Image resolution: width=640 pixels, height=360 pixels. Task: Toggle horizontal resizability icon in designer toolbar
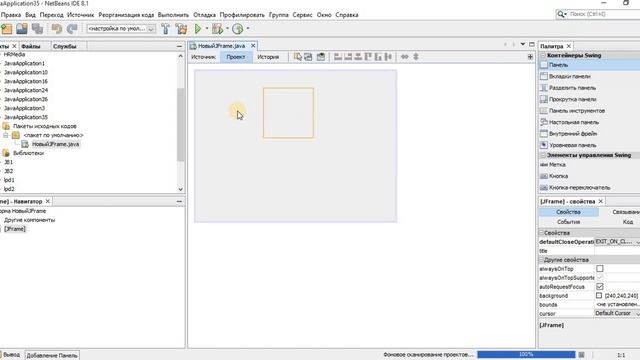pyautogui.click(x=404, y=57)
